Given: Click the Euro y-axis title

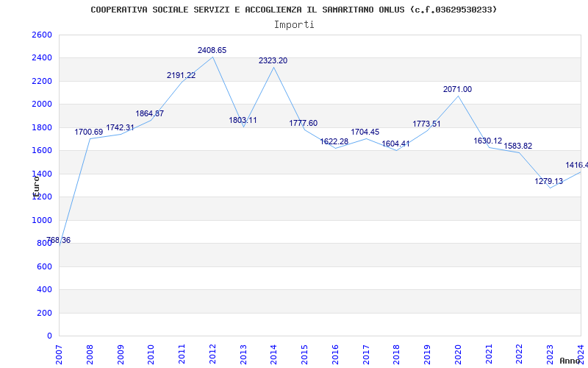Looking at the screenshot, I should (x=36, y=185).
